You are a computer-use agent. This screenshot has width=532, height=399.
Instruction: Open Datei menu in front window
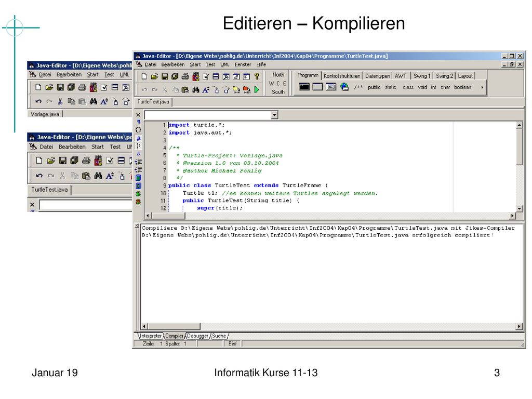[151, 64]
